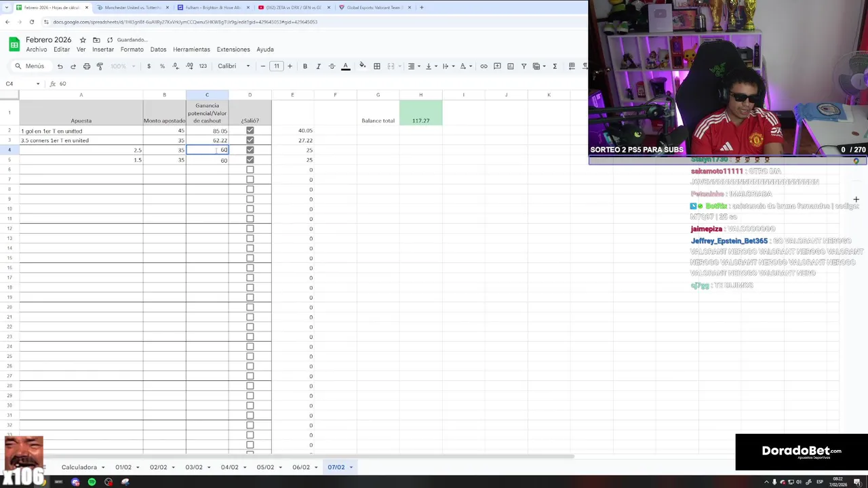The width and height of the screenshot is (868, 488).
Task: Switch to the 04/02 sheet tab
Action: [x=229, y=467]
